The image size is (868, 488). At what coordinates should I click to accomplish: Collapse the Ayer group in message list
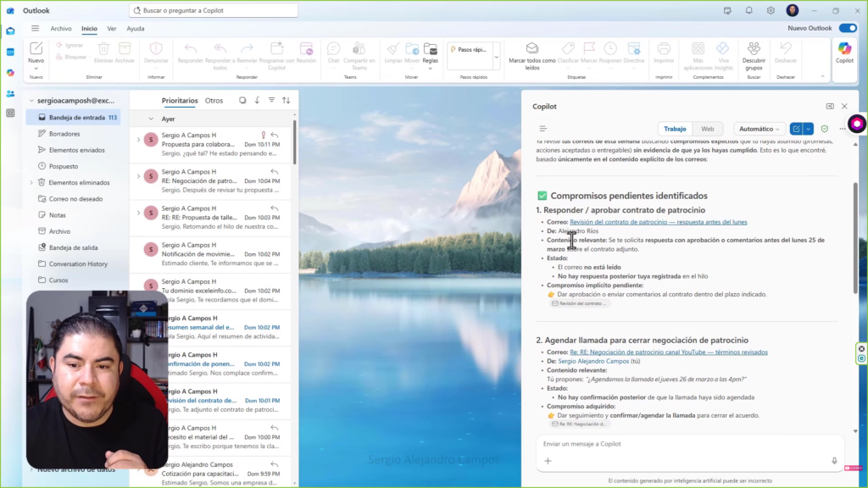151,119
